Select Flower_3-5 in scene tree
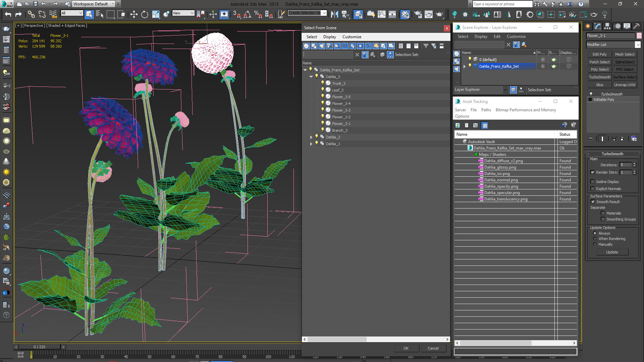 click(x=341, y=97)
